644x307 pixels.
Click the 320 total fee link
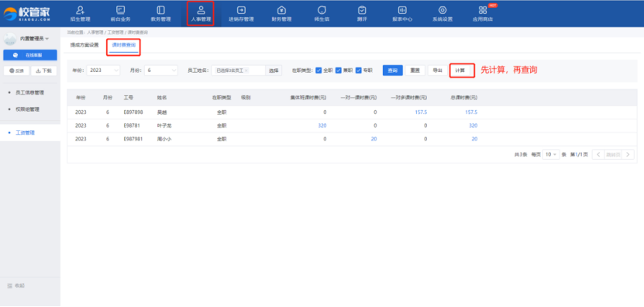coord(474,126)
